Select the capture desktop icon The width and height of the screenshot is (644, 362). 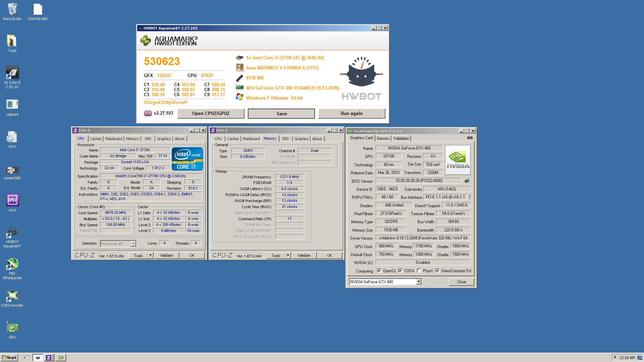(12, 107)
